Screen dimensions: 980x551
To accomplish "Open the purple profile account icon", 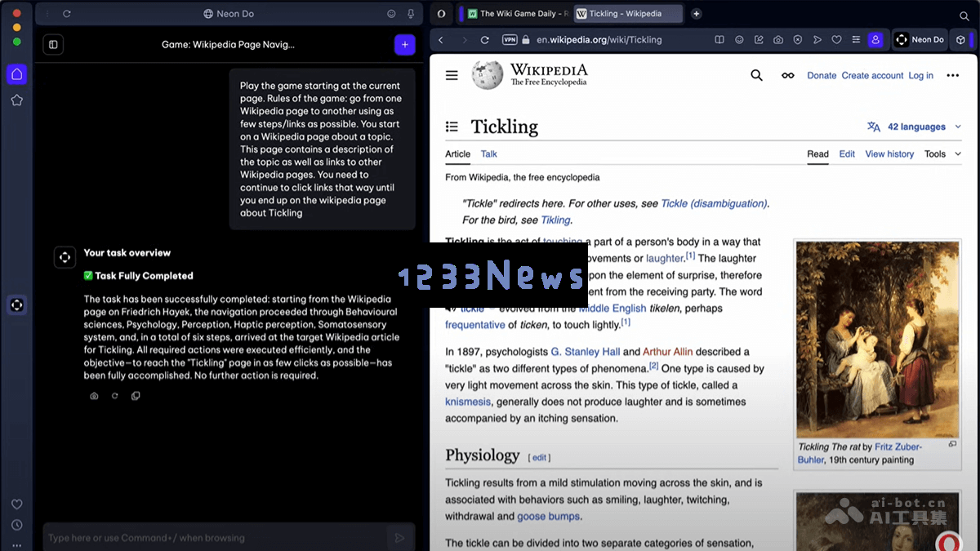I will (x=875, y=39).
